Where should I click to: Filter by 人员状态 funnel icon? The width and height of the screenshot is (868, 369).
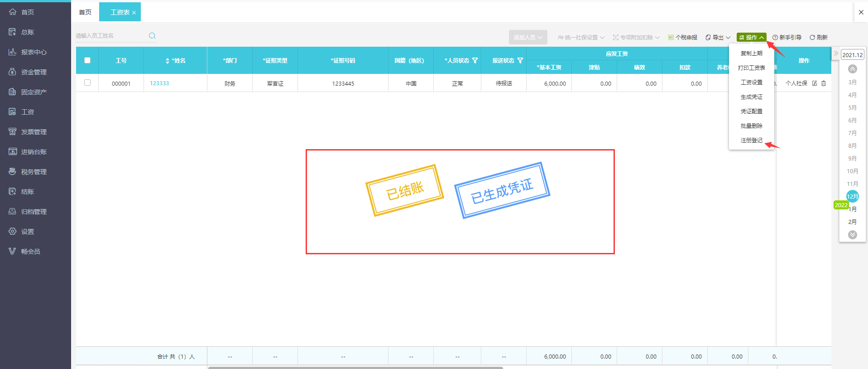pyautogui.click(x=475, y=61)
